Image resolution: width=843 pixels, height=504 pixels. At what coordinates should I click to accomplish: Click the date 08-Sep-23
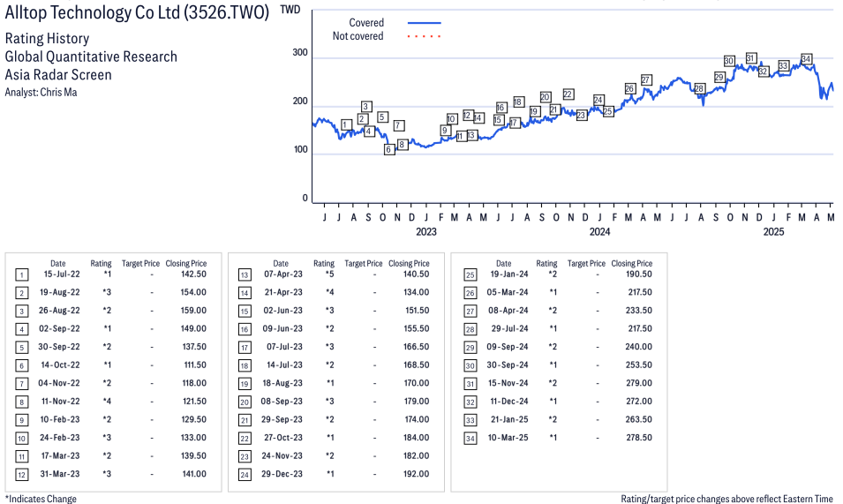point(282,402)
